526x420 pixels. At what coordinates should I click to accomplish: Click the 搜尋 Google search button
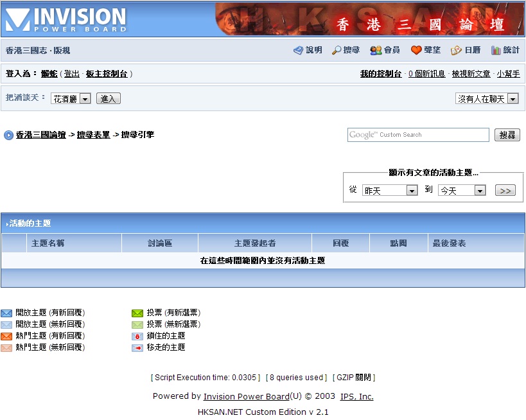(507, 135)
